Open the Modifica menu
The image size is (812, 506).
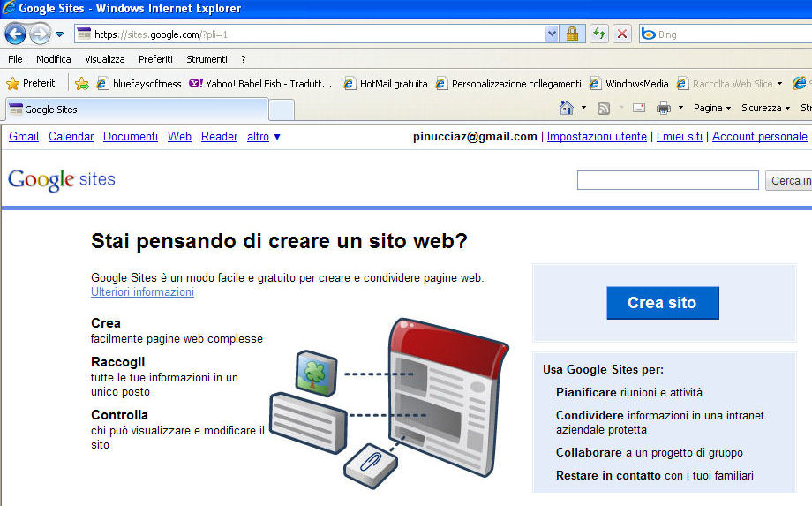click(x=53, y=59)
